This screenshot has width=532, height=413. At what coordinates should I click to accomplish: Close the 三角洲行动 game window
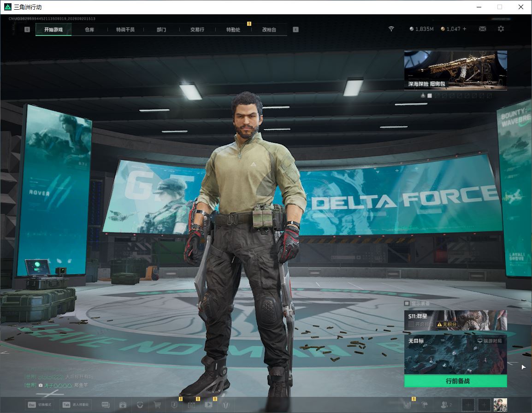521,7
